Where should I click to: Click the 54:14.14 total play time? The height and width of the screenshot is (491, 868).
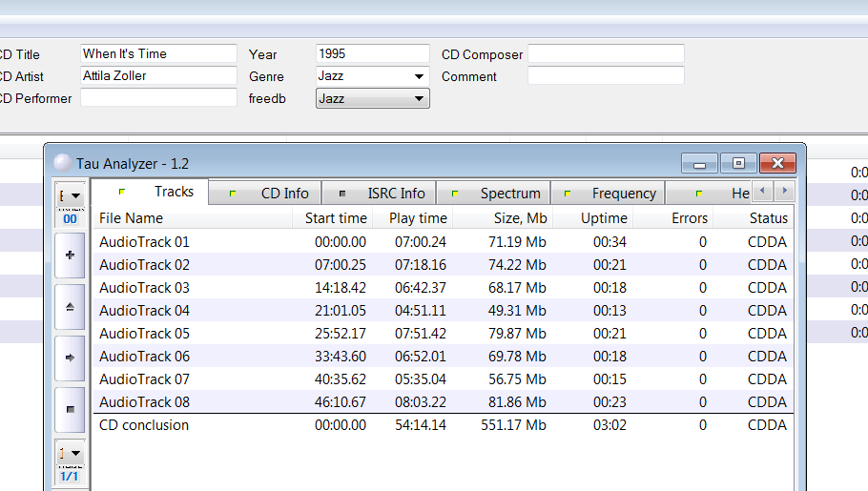tap(420, 425)
